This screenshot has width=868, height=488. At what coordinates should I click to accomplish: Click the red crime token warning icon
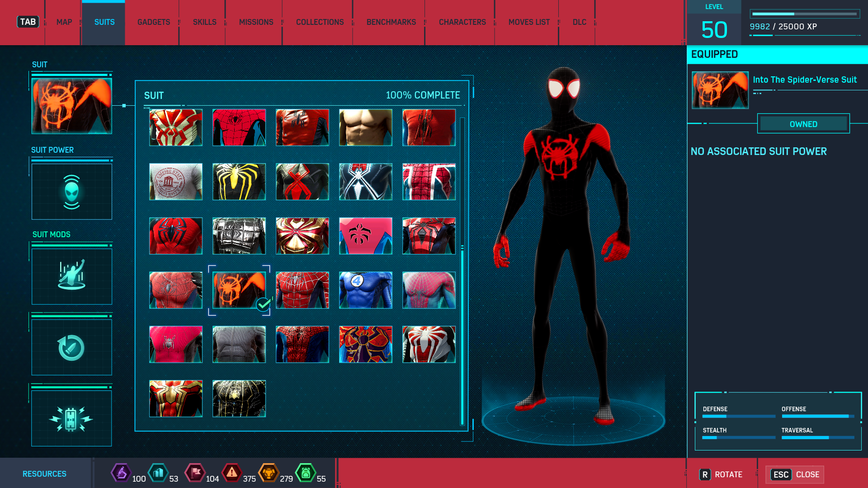[232, 473]
